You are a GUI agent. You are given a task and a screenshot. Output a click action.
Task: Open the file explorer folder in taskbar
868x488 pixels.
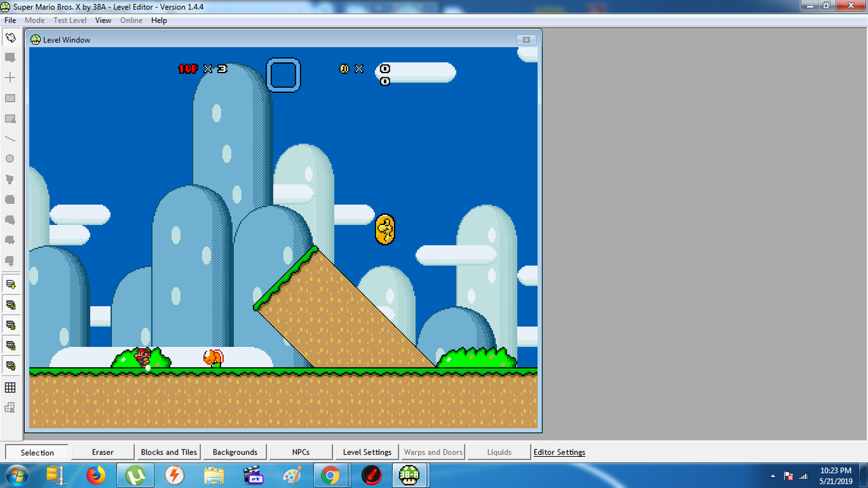tap(214, 476)
